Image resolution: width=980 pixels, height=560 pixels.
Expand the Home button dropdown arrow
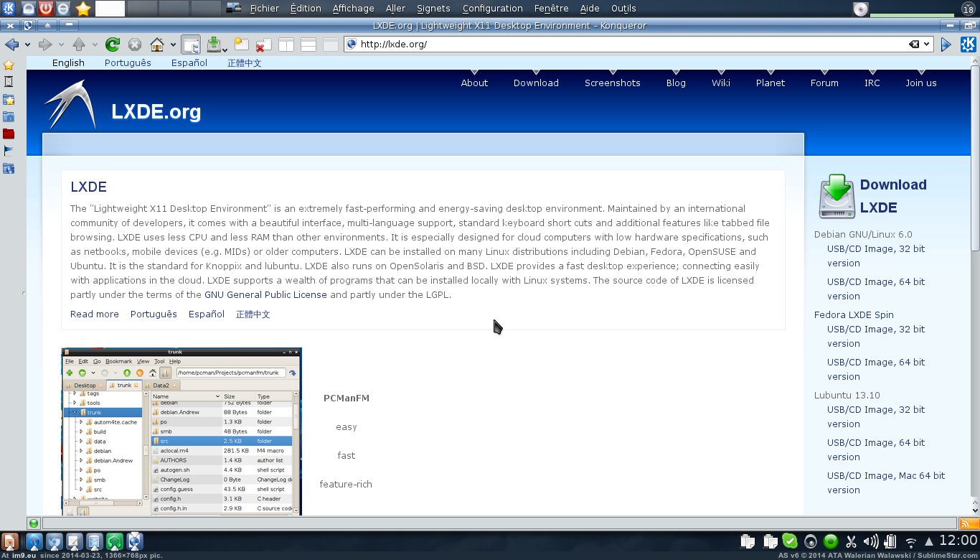click(173, 45)
